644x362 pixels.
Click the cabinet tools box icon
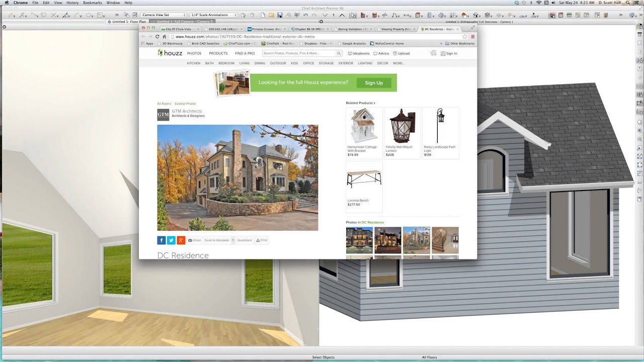click(x=418, y=15)
